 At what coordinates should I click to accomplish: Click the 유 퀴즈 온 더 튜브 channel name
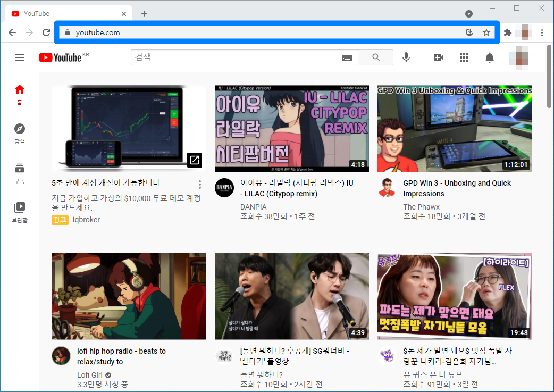[433, 374]
